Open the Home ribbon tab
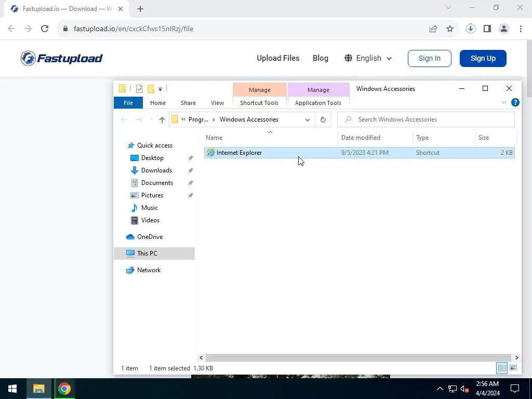Screen dimensions: 532x399 tap(158, 103)
